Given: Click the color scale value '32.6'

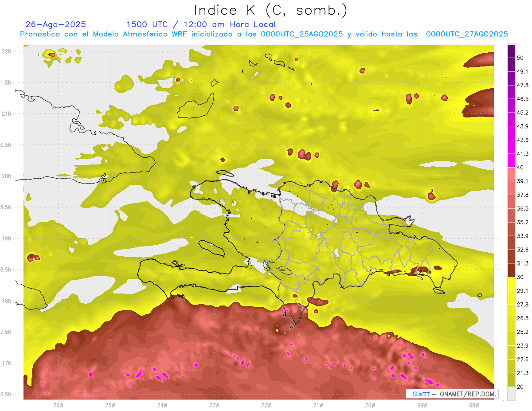Looking at the screenshot, I should (523, 250).
